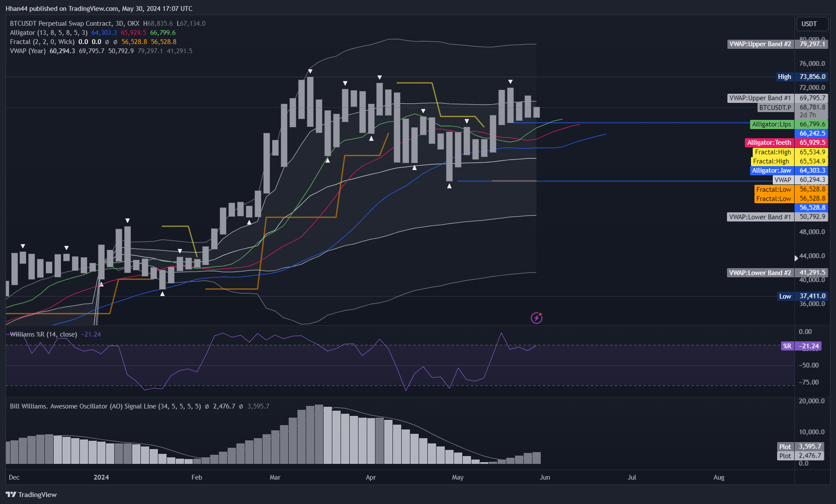The image size is (836, 504).
Task: Select the VWAP (Year) indicator legend
Action: (101, 51)
